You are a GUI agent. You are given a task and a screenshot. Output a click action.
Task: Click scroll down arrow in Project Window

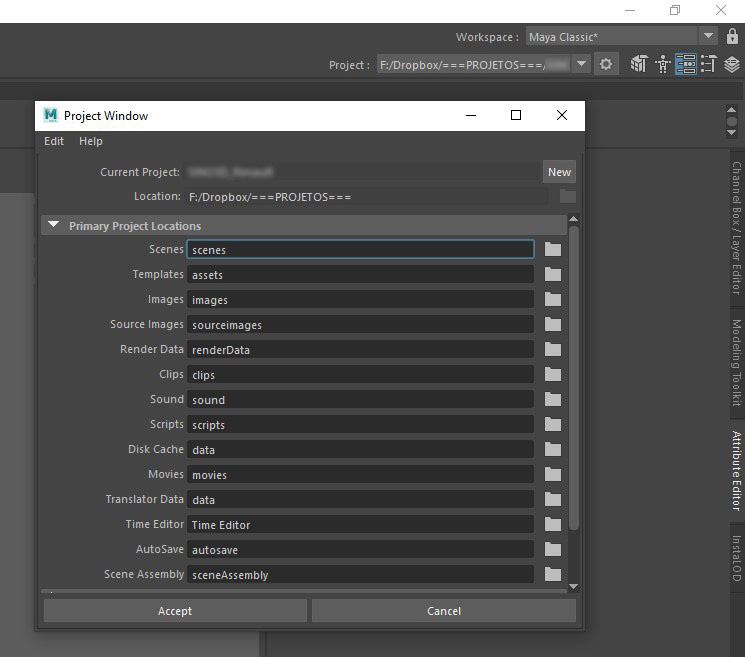coord(573,586)
